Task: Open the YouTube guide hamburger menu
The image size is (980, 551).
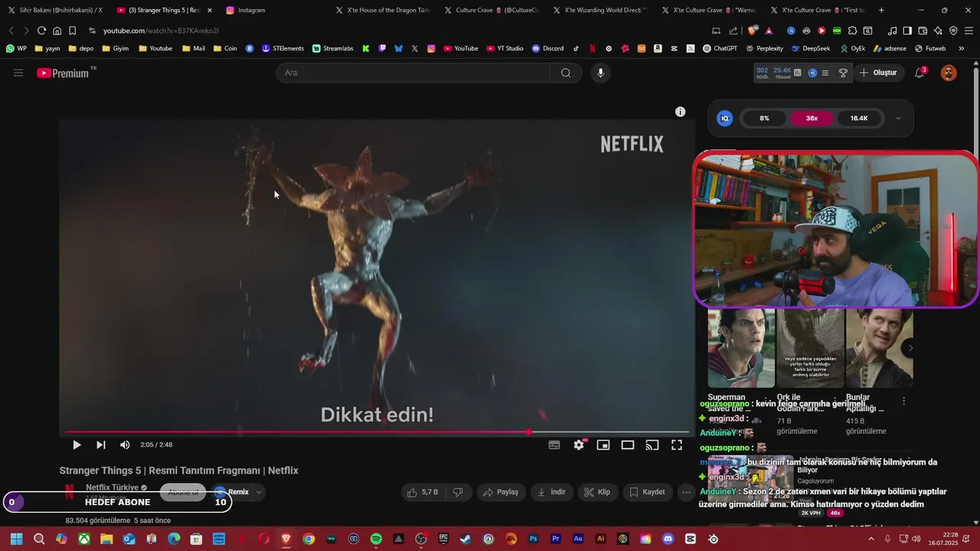Action: 18,73
